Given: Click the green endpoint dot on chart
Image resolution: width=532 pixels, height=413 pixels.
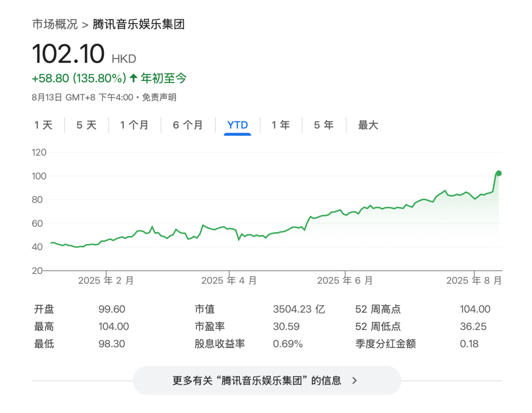Looking at the screenshot, I should coord(499,173).
